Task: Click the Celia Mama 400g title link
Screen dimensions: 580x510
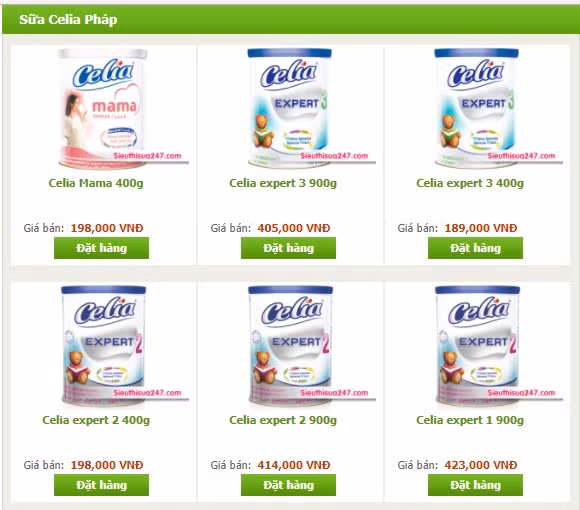Action: 96,183
